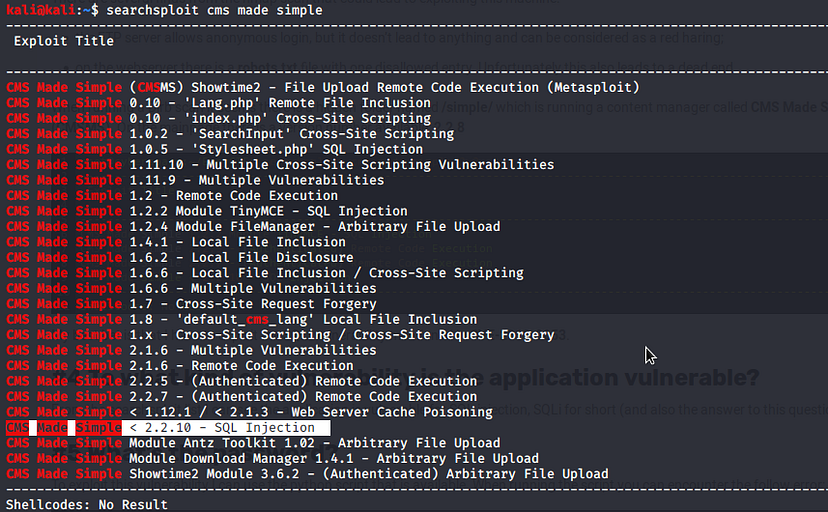Select the Showtime2 File Upload Metasploit row
828x512 pixels.
point(323,88)
